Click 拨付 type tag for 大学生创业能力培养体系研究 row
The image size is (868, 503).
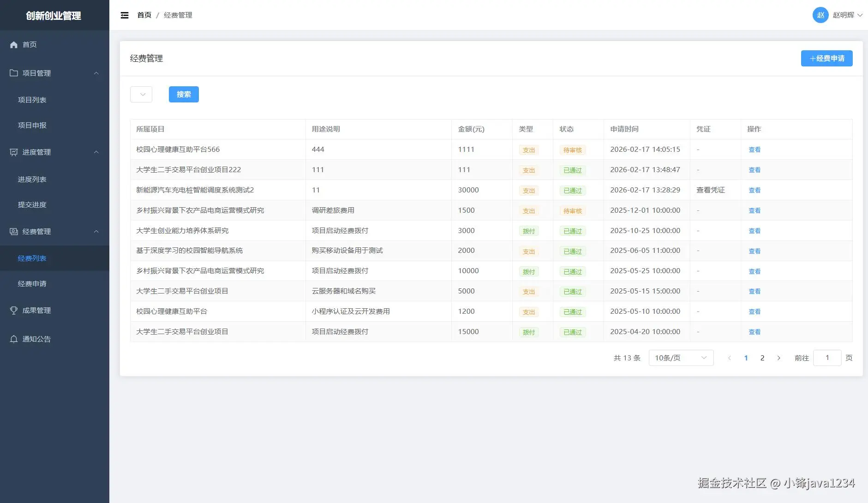pyautogui.click(x=529, y=231)
